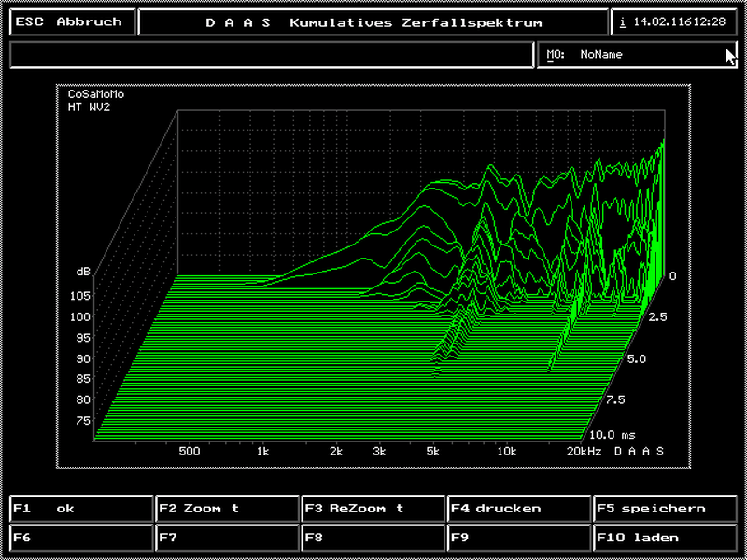
Task: Click the empty F8 function key
Action: pos(373,538)
